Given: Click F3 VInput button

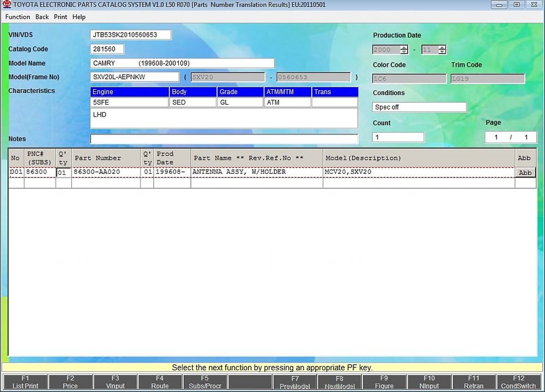Looking at the screenshot, I should tap(115, 382).
